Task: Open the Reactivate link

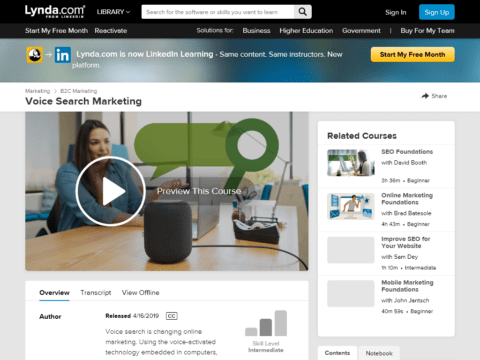Action: tap(111, 31)
